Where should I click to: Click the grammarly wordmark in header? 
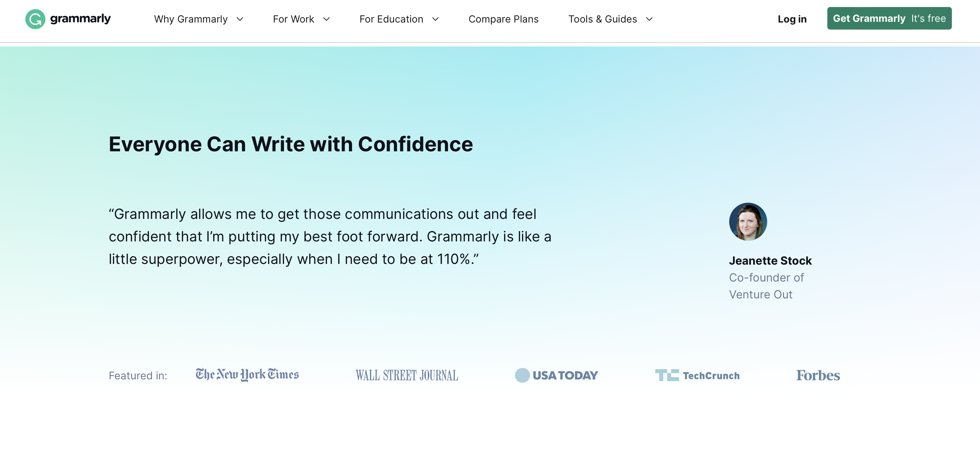[x=80, y=19]
